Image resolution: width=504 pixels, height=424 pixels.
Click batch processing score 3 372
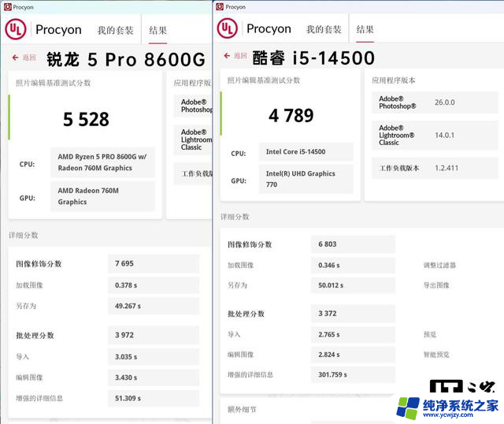coord(353,314)
